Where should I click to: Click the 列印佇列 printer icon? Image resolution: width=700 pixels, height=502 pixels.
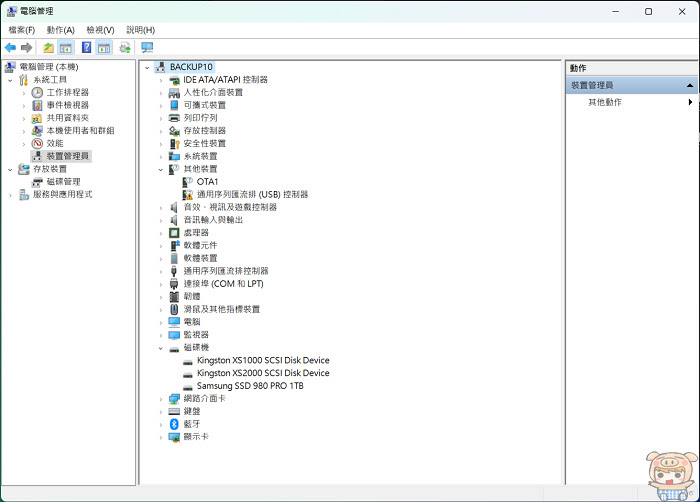tap(174, 118)
